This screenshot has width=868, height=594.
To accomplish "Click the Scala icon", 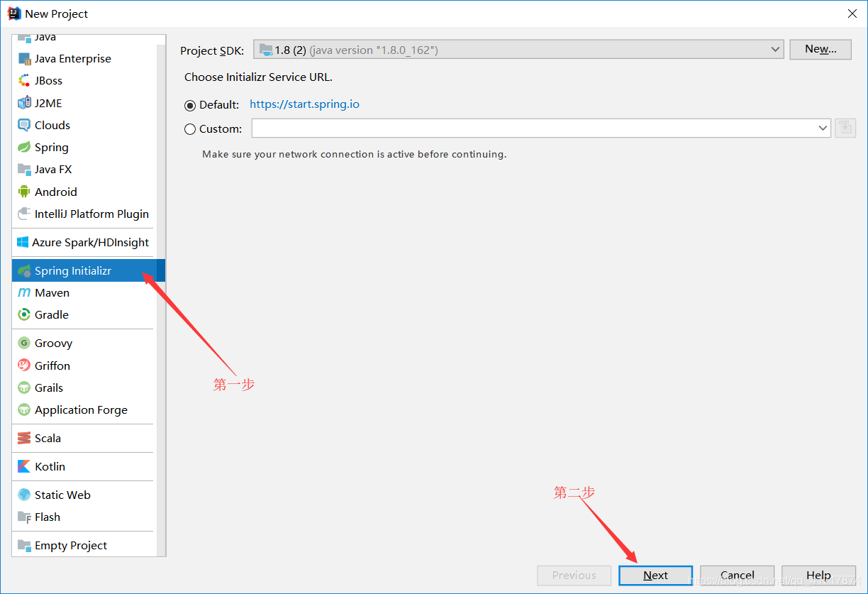I will [x=24, y=438].
